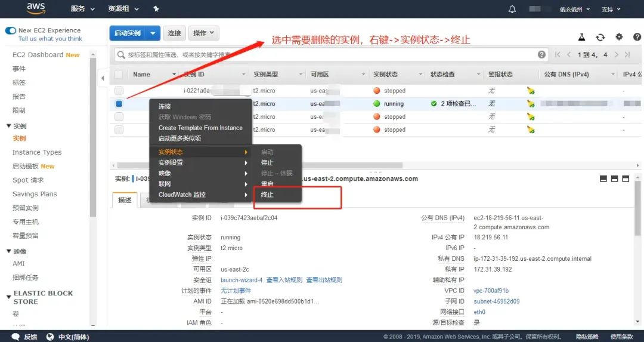The width and height of the screenshot is (644, 342).
Task: Open the pin shortcuts icon in the top bar
Action: coord(156,8)
